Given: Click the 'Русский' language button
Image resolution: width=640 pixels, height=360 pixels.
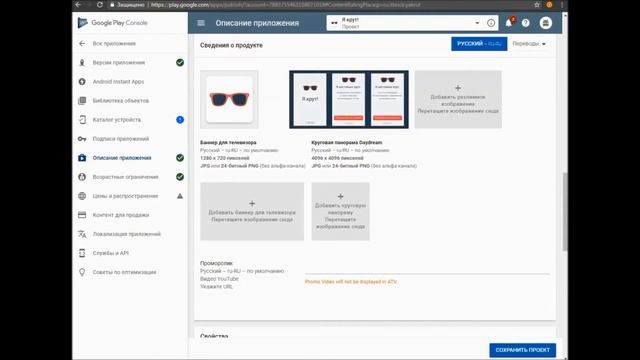Looking at the screenshot, I should 479,44.
